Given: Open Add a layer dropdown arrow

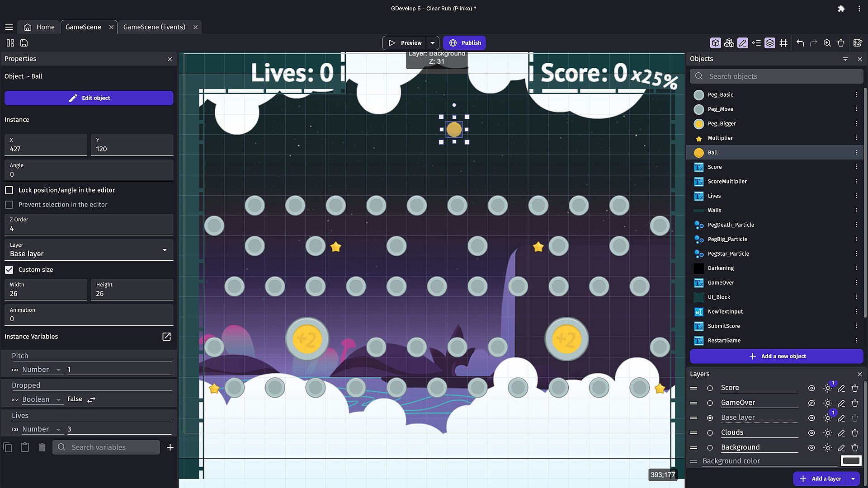Looking at the screenshot, I should coord(853,479).
